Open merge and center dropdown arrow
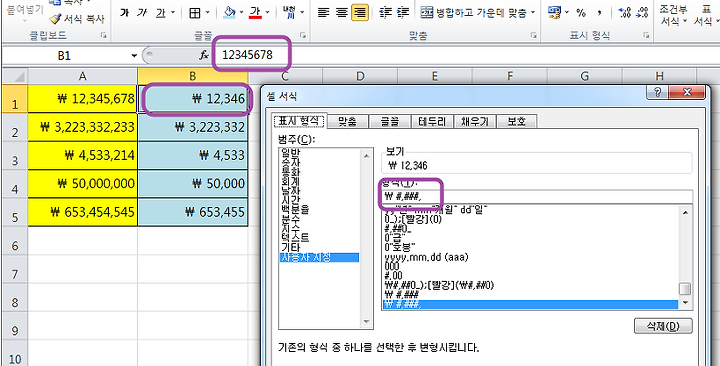This screenshot has height=366, width=720. [x=533, y=13]
